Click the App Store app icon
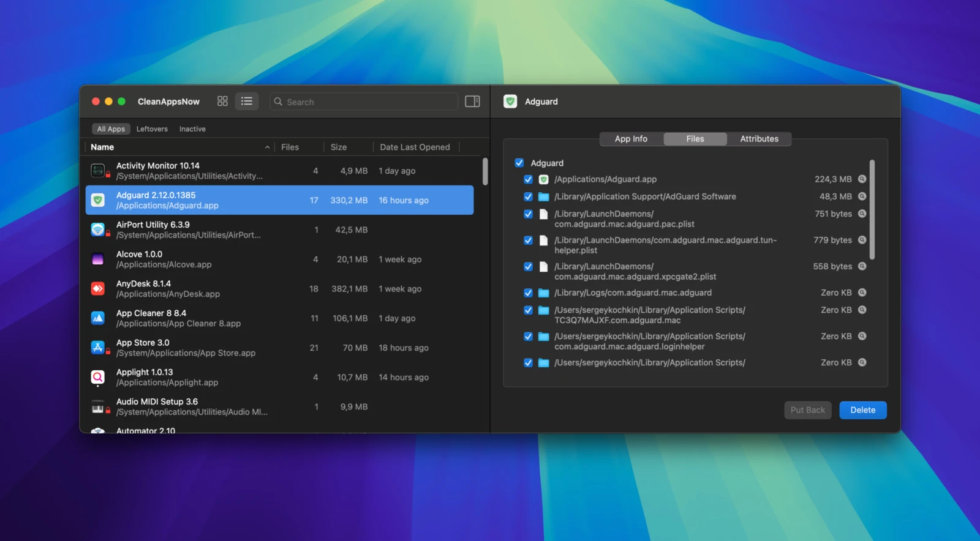The width and height of the screenshot is (980, 541). [98, 348]
